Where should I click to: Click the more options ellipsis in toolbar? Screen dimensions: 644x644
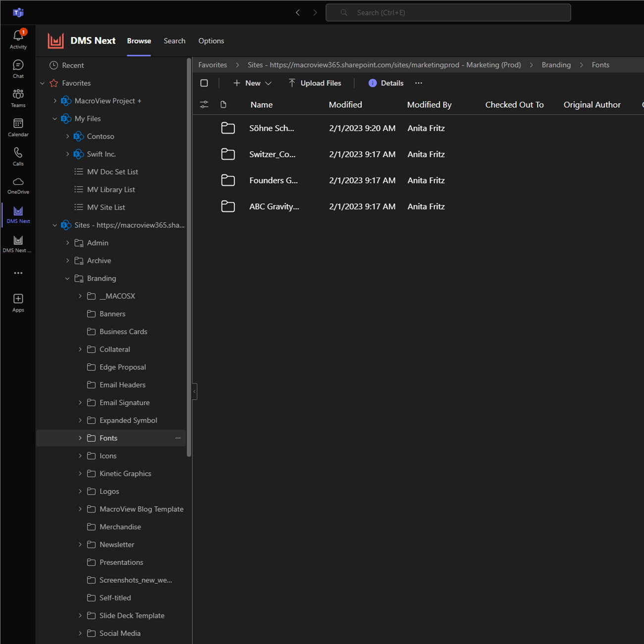(419, 83)
